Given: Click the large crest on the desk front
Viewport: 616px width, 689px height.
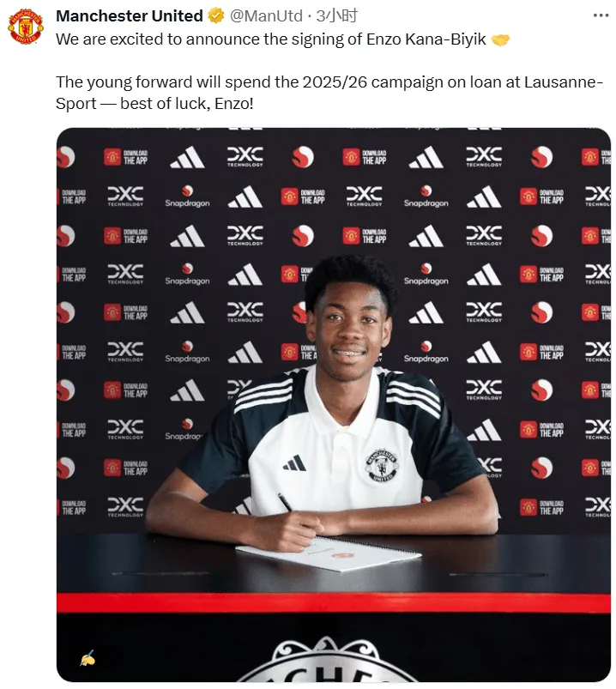Looking at the screenshot, I should (327, 660).
